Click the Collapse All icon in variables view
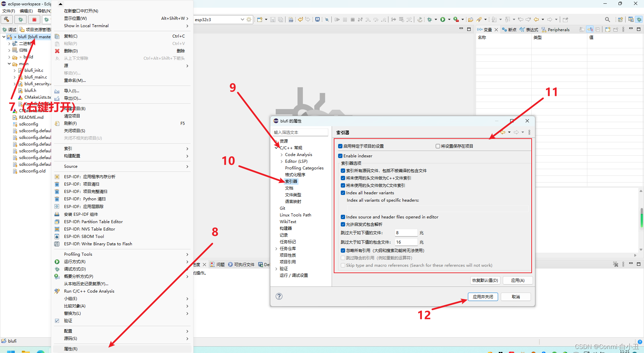 (x=598, y=30)
